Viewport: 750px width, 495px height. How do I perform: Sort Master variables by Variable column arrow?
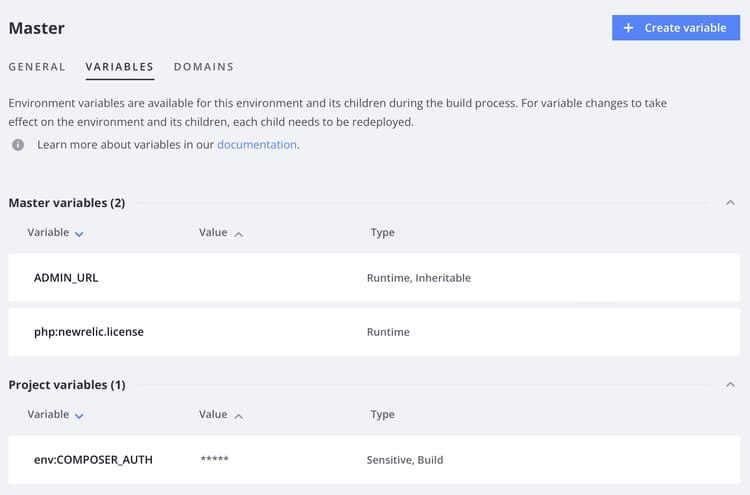[x=79, y=234]
